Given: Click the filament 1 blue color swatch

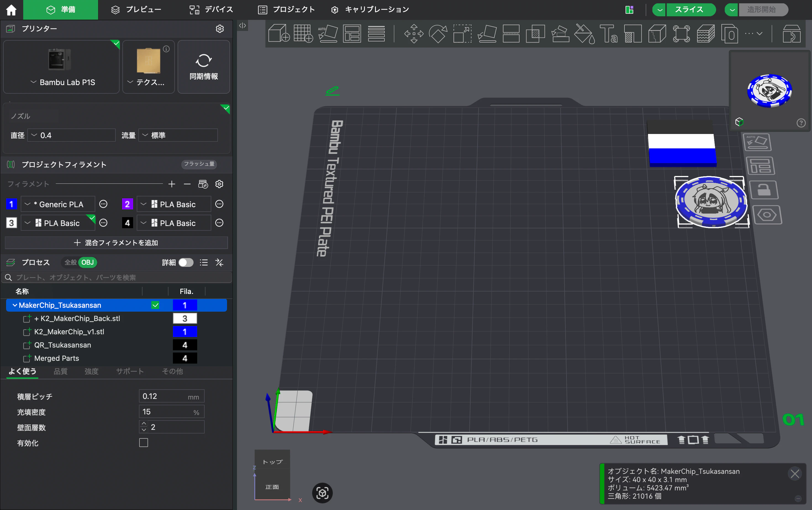Looking at the screenshot, I should (x=12, y=204).
